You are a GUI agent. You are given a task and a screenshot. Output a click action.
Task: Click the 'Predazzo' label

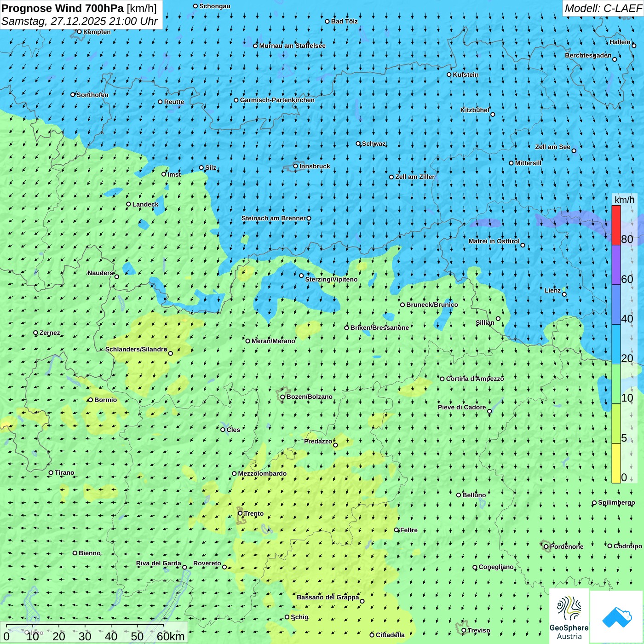pyautogui.click(x=318, y=441)
